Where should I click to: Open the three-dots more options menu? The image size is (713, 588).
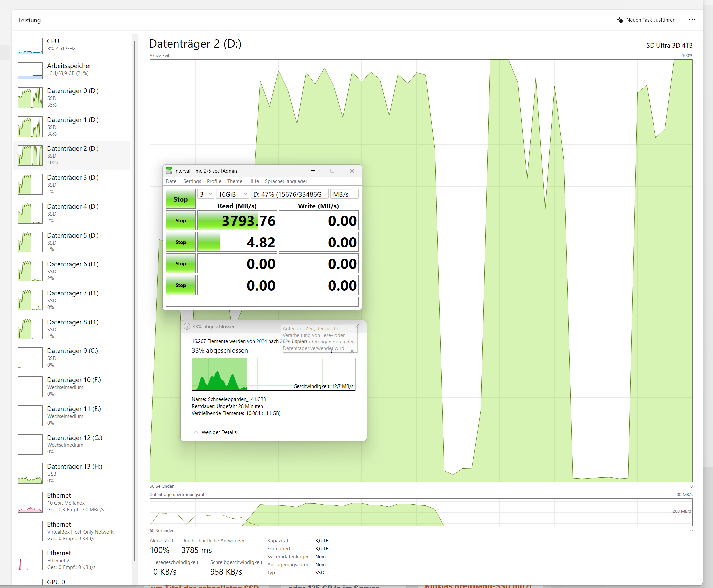(692, 20)
